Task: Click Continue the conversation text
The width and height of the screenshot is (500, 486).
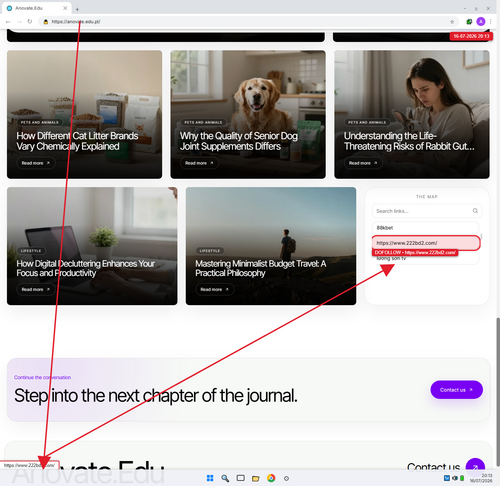Action: 42,377
